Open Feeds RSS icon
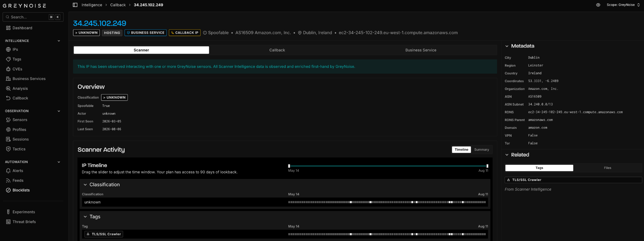Viewport: 644px width, 241px height. point(8,181)
